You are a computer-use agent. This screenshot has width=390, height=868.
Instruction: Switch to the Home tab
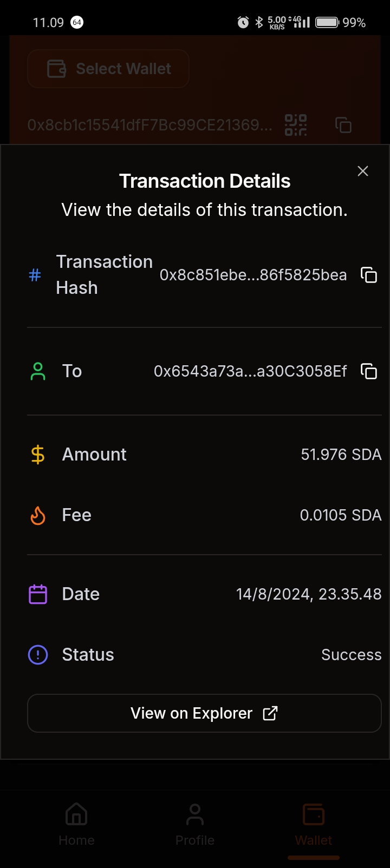pos(76,824)
